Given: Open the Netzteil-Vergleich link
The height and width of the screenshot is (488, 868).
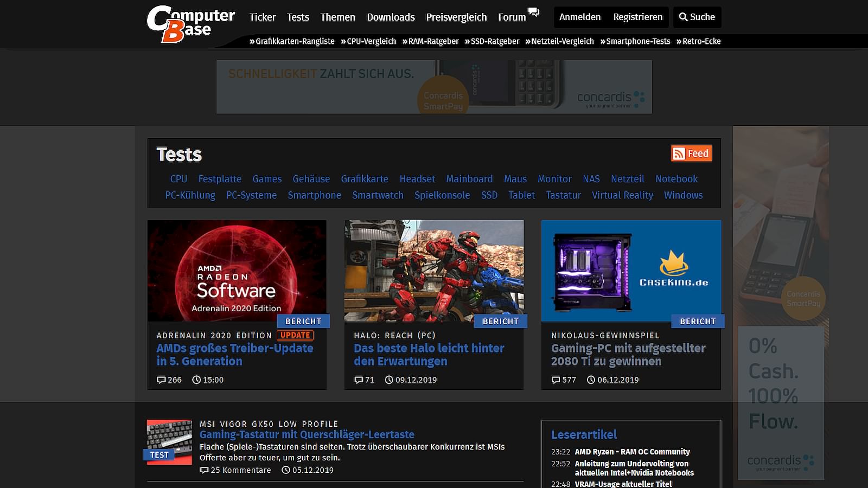Looking at the screenshot, I should click(559, 41).
